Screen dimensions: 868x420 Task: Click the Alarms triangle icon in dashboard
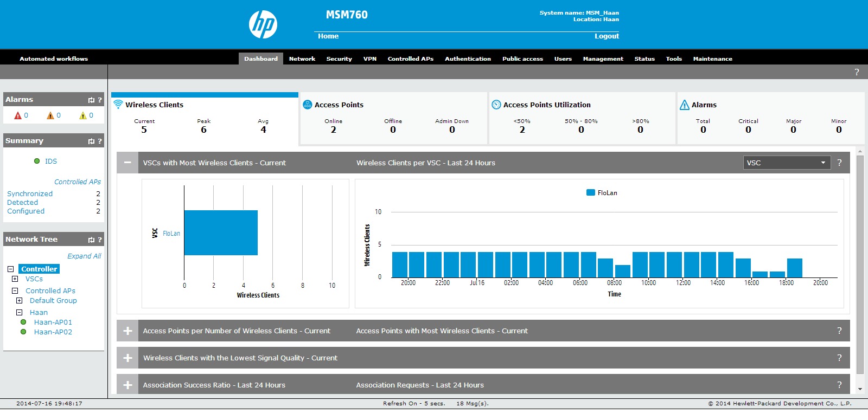click(x=685, y=105)
